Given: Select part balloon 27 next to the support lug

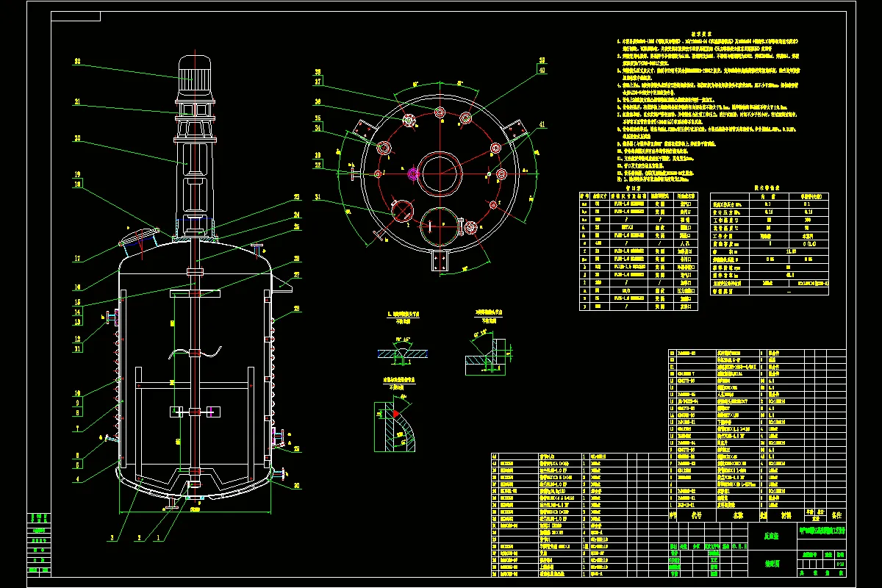Looking at the screenshot, I should [x=298, y=274].
